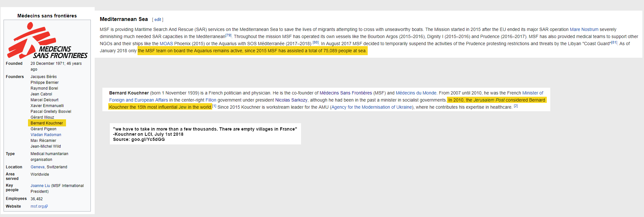Click the Worldwide area served value
Screen dimensions: 644x217
[x=40, y=174]
